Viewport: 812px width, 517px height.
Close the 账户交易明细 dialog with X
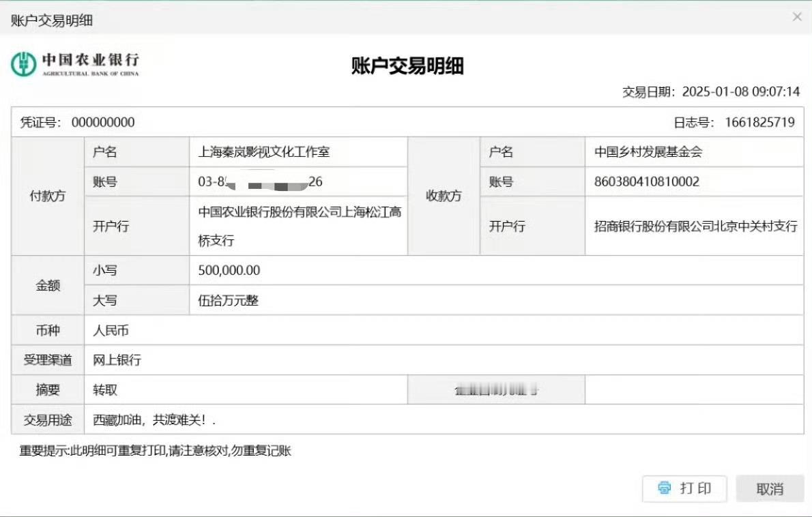(797, 17)
